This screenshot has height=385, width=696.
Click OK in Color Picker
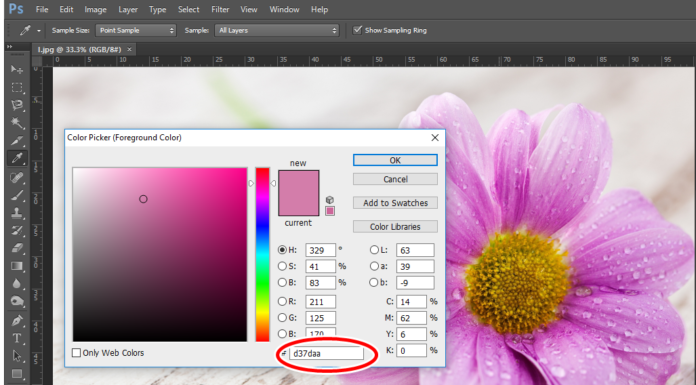395,160
